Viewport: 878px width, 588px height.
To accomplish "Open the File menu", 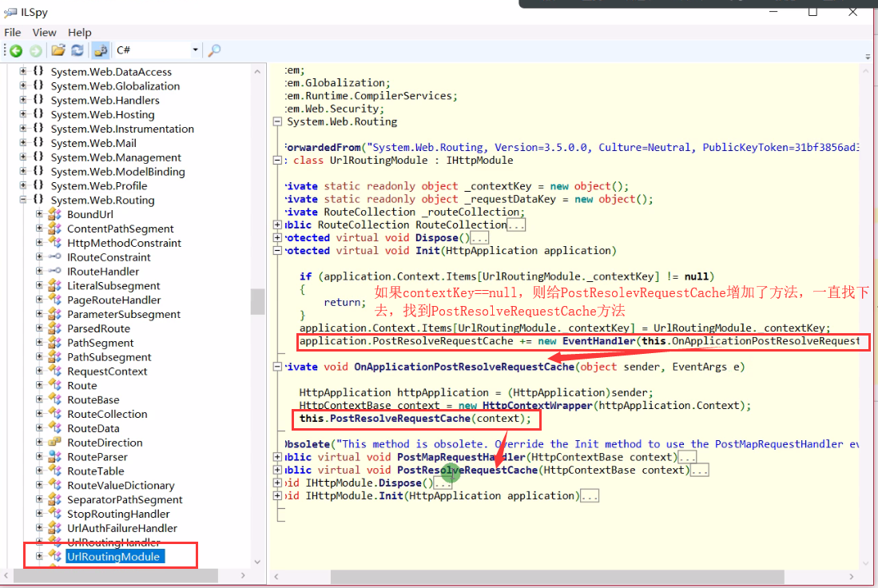I will click(12, 33).
